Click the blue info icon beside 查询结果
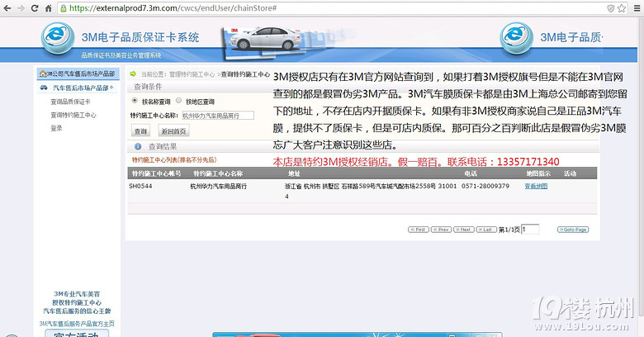The height and width of the screenshot is (337, 644). (x=138, y=146)
